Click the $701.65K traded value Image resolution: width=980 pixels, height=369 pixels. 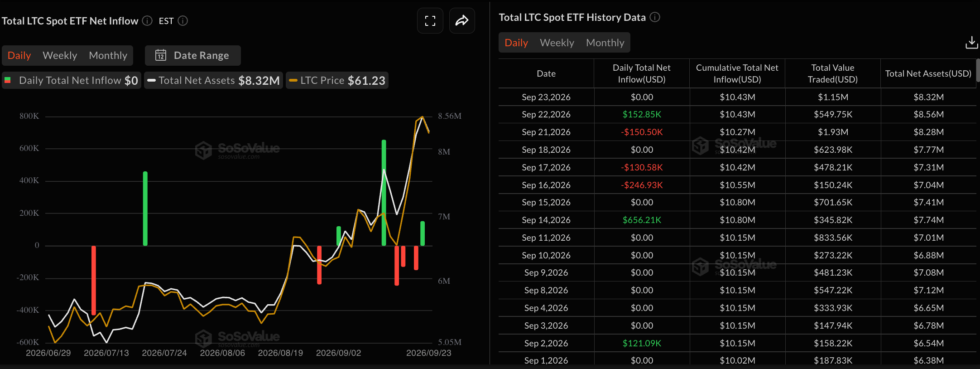833,202
